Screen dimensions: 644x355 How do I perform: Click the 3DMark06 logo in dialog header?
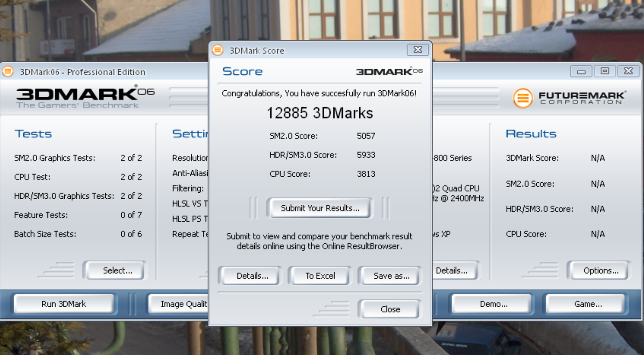(x=389, y=71)
